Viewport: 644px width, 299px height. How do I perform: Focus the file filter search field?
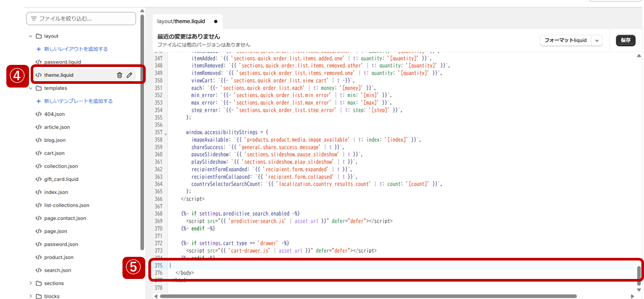tap(81, 18)
